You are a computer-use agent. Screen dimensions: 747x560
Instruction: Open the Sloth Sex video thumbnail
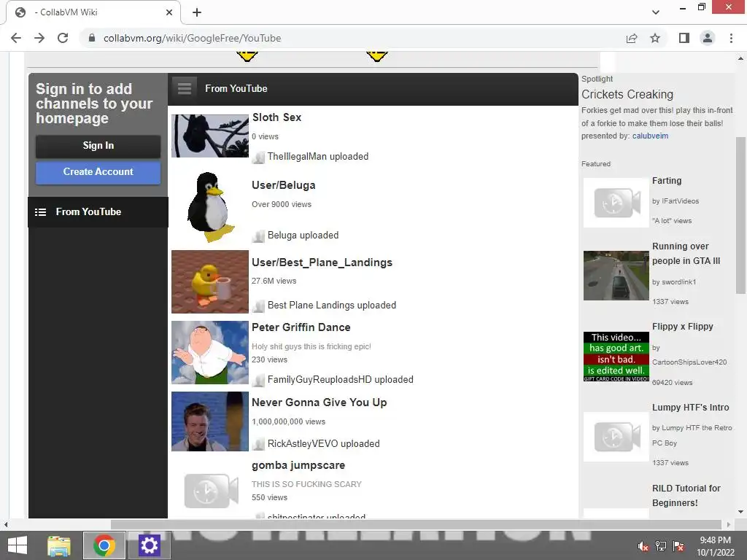(x=210, y=136)
